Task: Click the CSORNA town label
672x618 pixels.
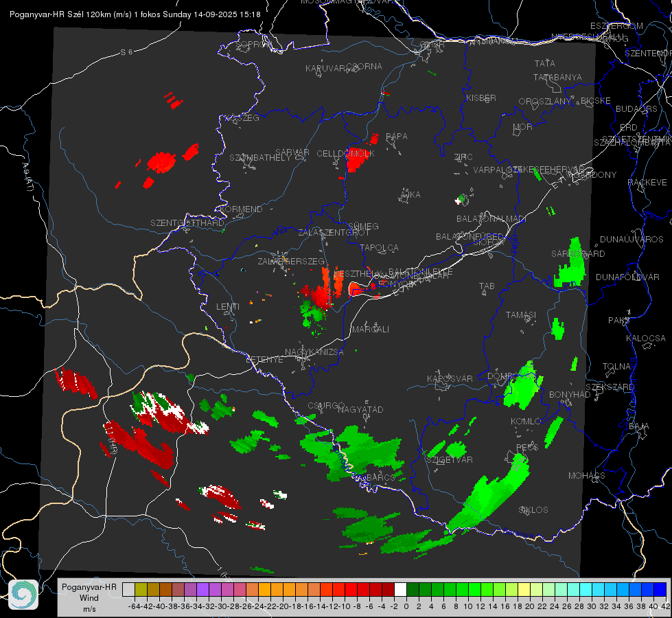Action: (364, 67)
